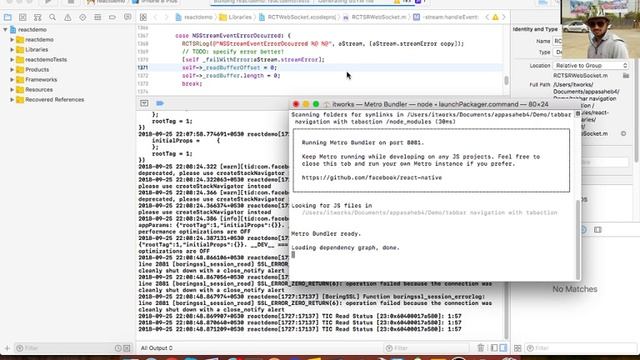Click the jump bar warning icon

tap(496, 17)
